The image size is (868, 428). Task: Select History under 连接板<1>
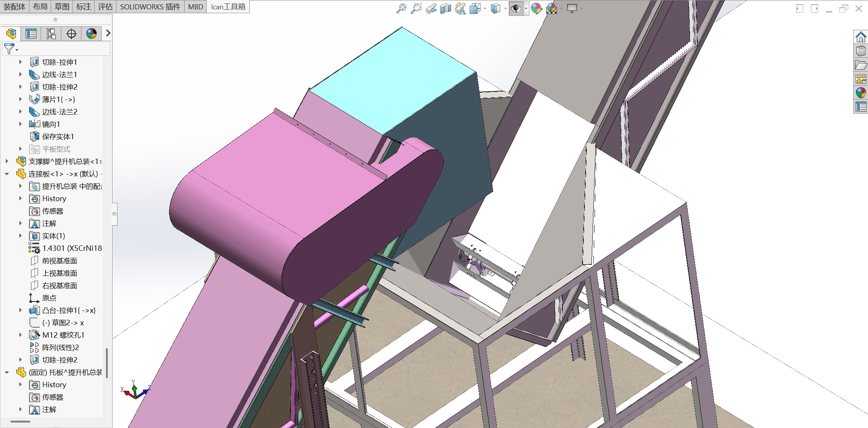pos(48,198)
